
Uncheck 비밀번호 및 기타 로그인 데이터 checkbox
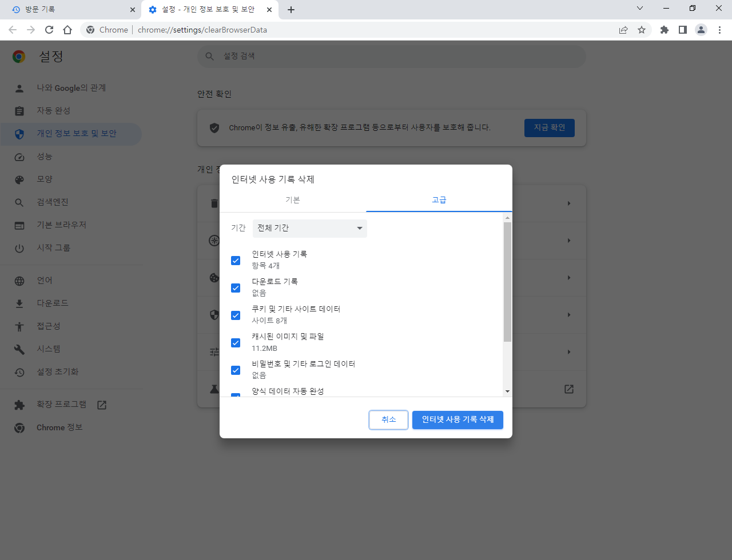coord(236,370)
